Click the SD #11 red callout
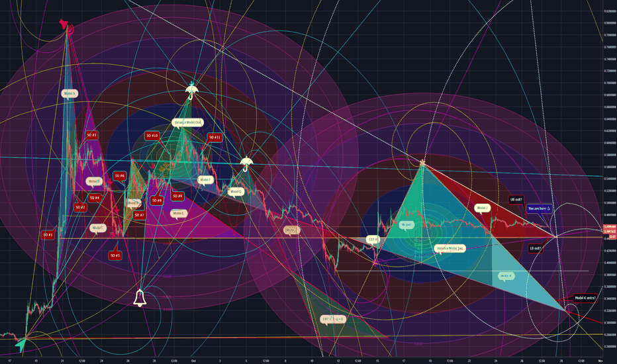This screenshot has width=617, height=364. pos(214,138)
